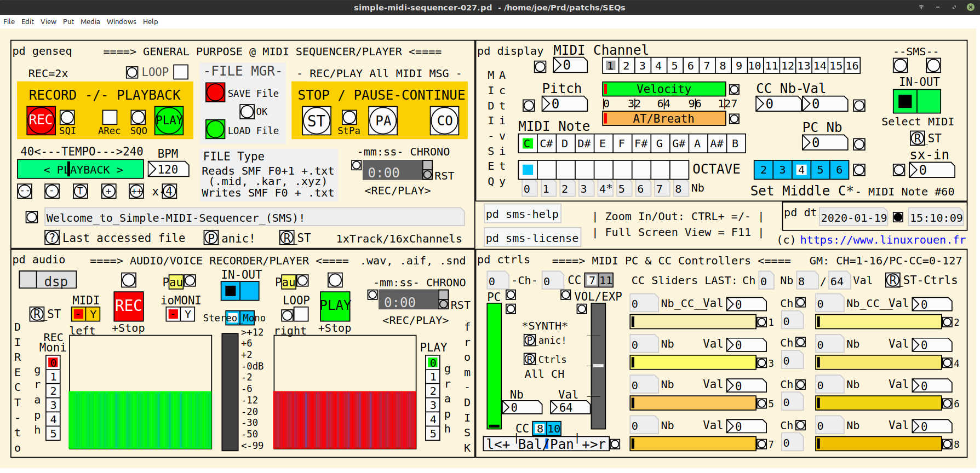
Task: Click the sx-in number box
Action: coord(932,170)
